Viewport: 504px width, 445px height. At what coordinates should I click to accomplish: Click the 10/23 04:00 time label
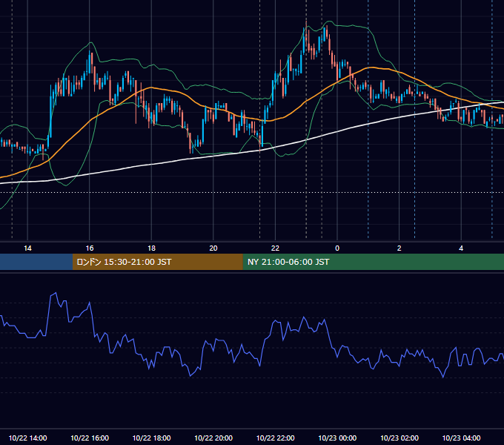coord(461,438)
